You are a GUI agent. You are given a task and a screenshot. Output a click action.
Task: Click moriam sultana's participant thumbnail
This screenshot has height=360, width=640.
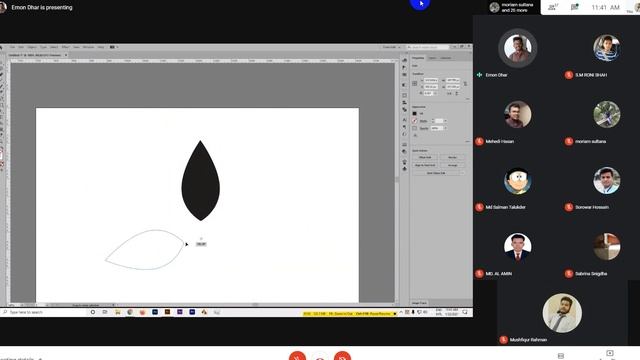click(607, 114)
